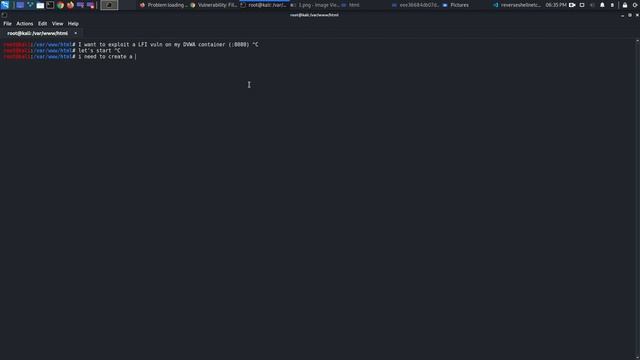Open the notifications bell icon

click(602, 5)
